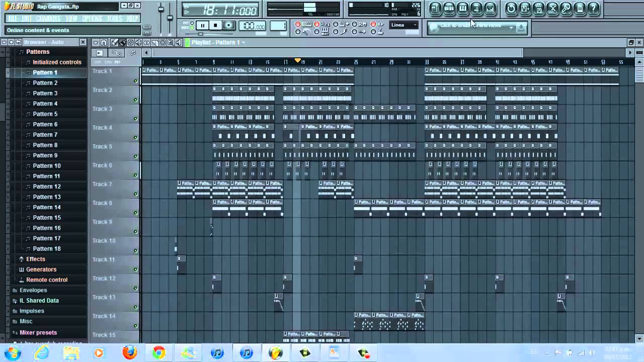Expand the Mixer presets folder

[x=38, y=332]
